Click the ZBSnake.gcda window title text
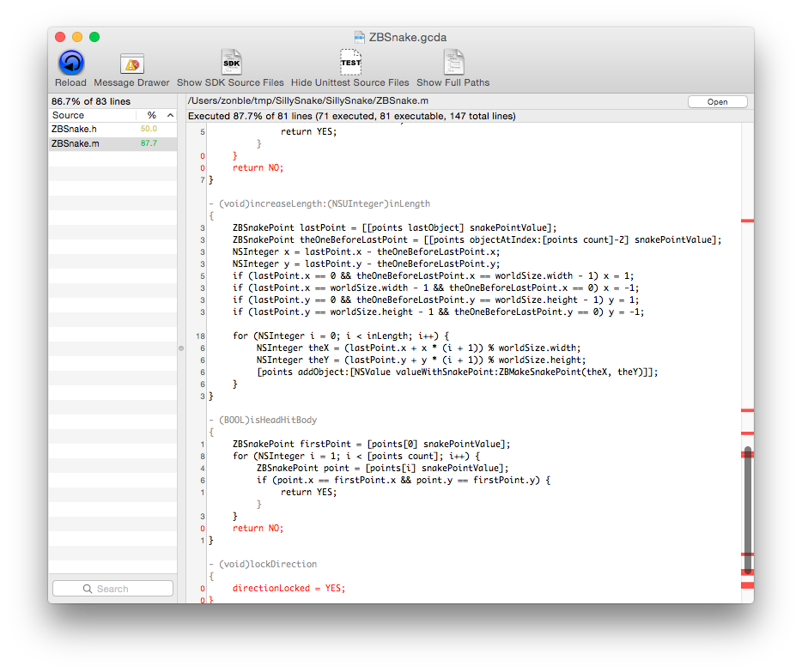The image size is (802, 672). click(408, 38)
